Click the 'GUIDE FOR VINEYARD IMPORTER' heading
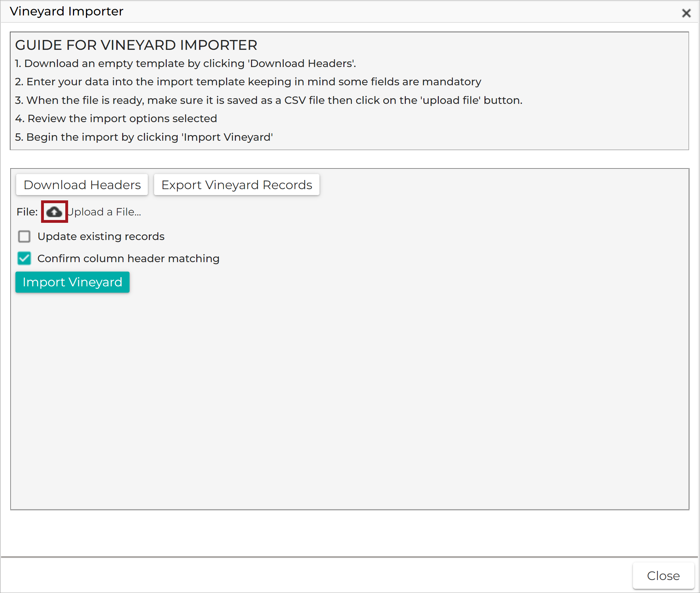 (x=136, y=45)
